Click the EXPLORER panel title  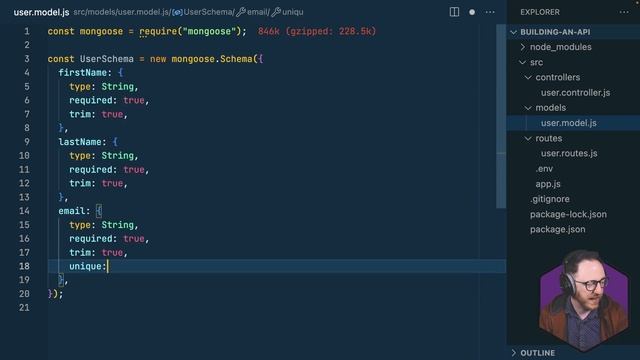[x=540, y=12]
